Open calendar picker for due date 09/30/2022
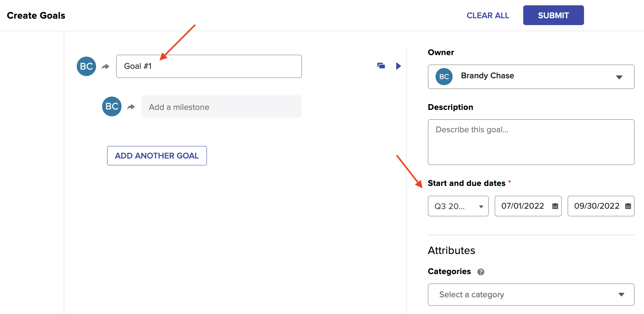644x314 pixels. [x=628, y=206]
